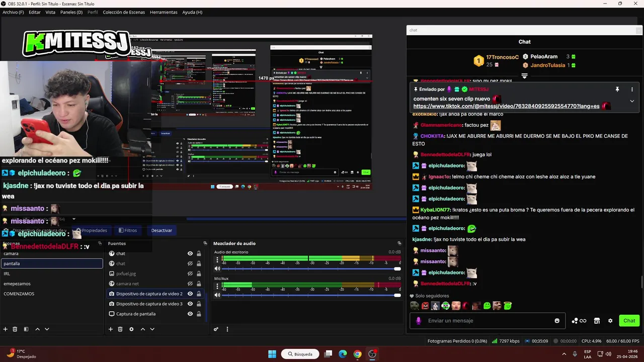Open Chrome from the Windows taskbar
The height and width of the screenshot is (362, 644).
(x=357, y=354)
